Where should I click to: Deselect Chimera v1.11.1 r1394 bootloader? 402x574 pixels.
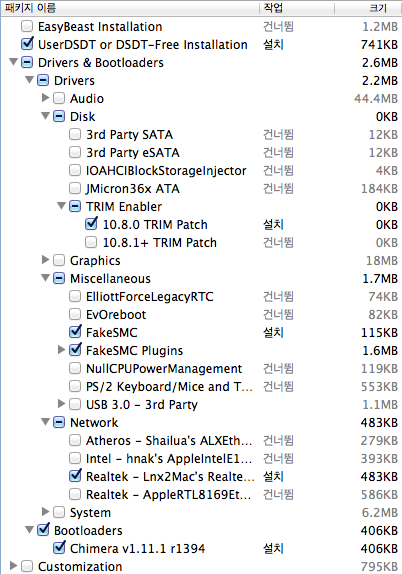pyautogui.click(x=59, y=548)
